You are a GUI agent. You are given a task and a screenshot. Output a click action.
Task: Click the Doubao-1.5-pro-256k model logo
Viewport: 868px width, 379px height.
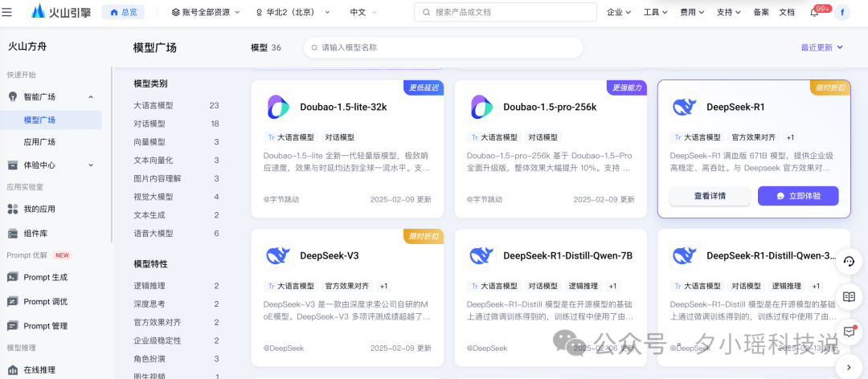click(x=481, y=107)
